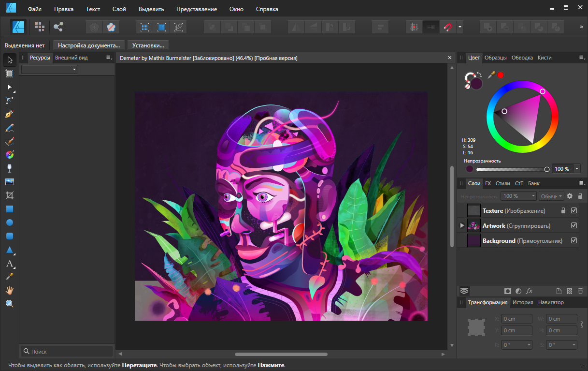Switch to Designer Persona icon

(19, 27)
